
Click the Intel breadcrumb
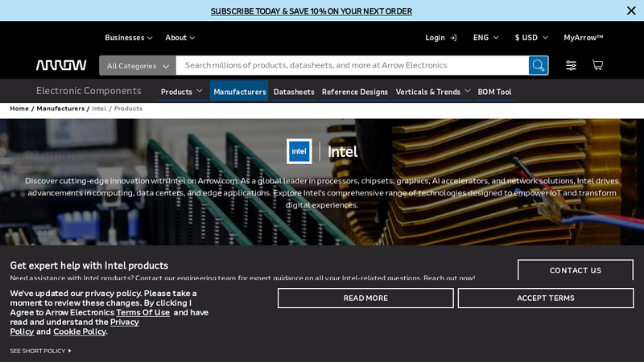(x=99, y=109)
